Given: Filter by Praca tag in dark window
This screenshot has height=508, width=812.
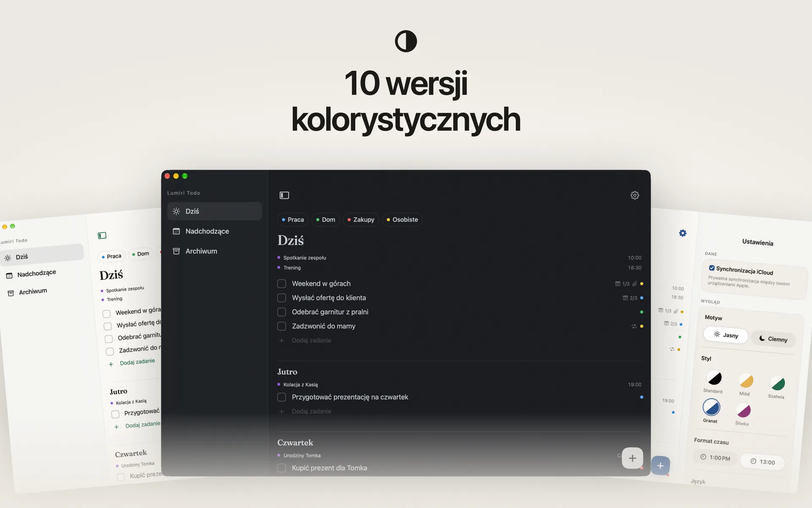Looking at the screenshot, I should 293,220.
